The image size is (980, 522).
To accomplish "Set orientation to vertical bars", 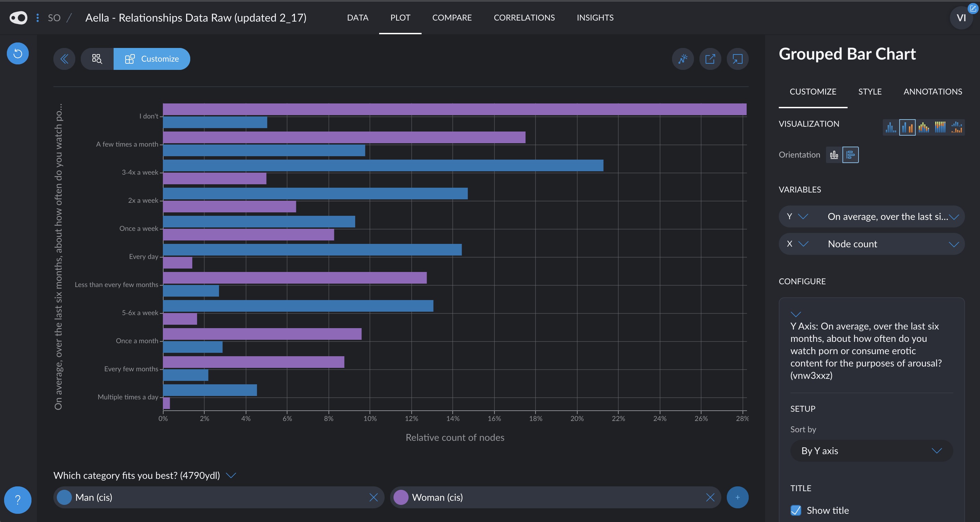I will click(x=834, y=154).
